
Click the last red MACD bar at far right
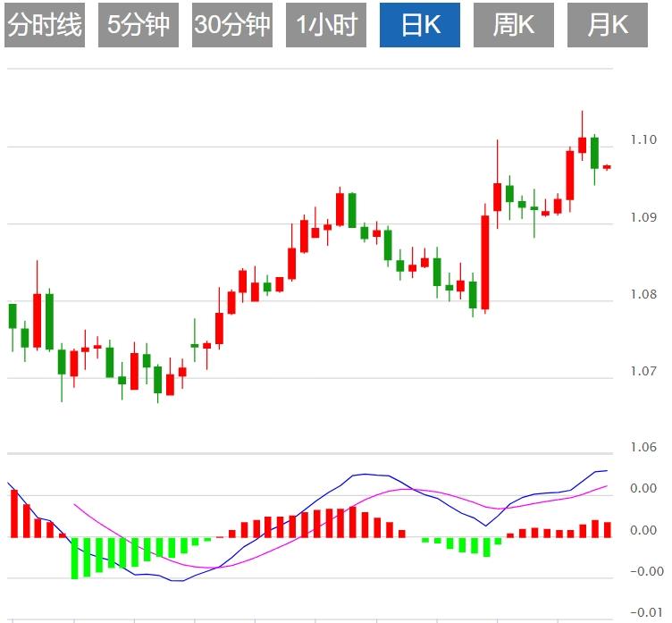[x=607, y=530]
